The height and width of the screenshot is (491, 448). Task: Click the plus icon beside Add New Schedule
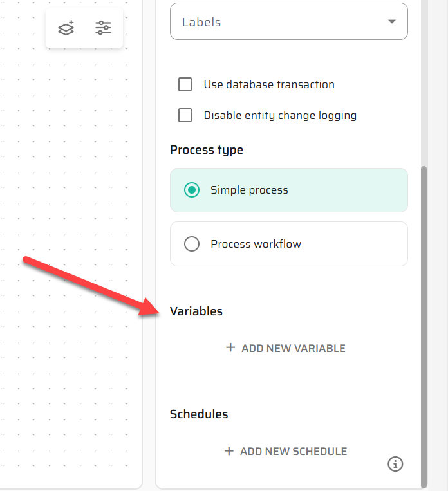click(x=229, y=451)
